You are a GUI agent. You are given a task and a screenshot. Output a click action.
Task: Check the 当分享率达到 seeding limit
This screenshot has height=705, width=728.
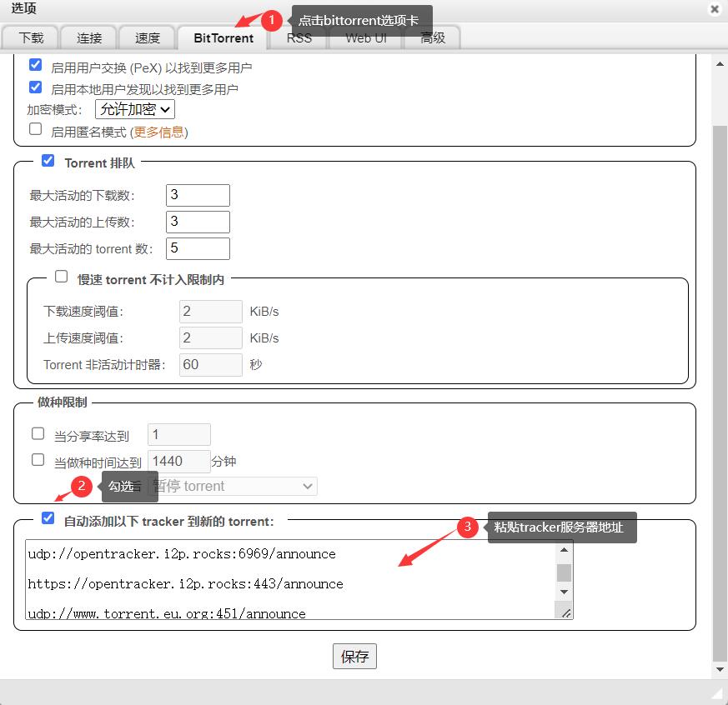tap(38, 433)
